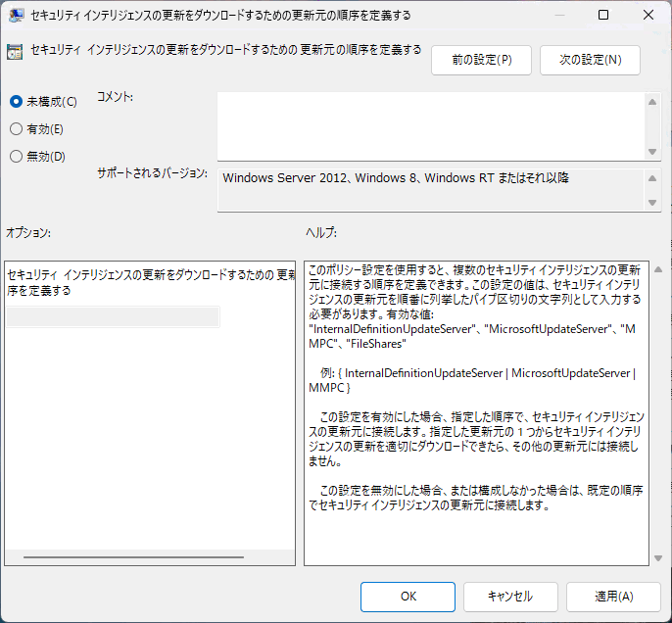Select the 未構成 (Not Configured) radio button

16,101
